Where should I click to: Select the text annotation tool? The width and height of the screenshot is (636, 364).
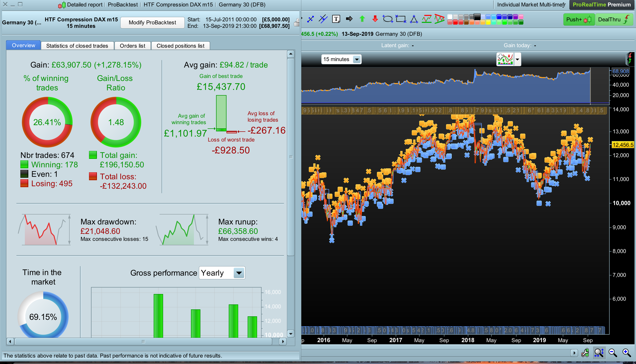click(336, 19)
